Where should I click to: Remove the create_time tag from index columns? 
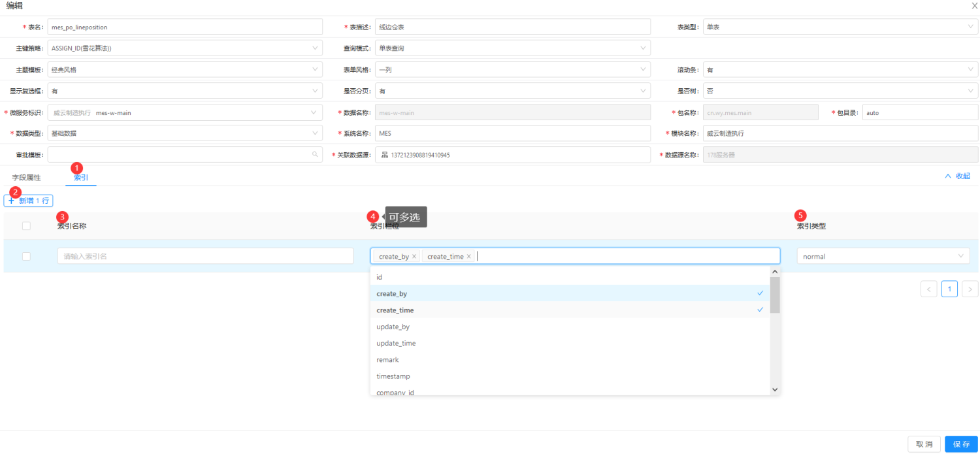point(468,257)
